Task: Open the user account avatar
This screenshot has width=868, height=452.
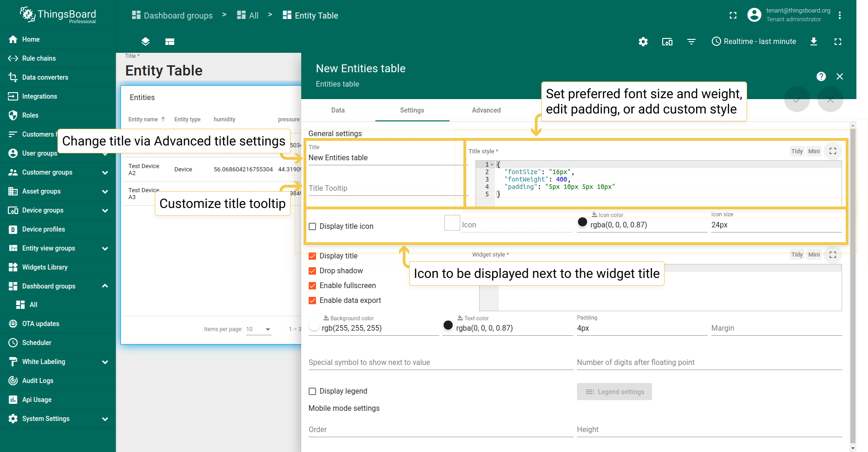Action: pyautogui.click(x=754, y=15)
